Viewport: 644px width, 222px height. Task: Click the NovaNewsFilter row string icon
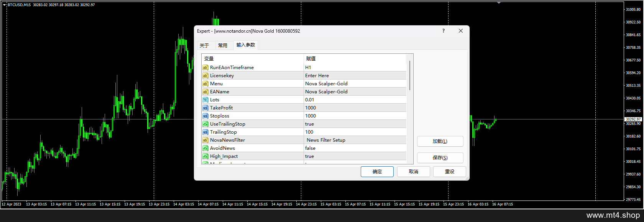tap(205, 140)
